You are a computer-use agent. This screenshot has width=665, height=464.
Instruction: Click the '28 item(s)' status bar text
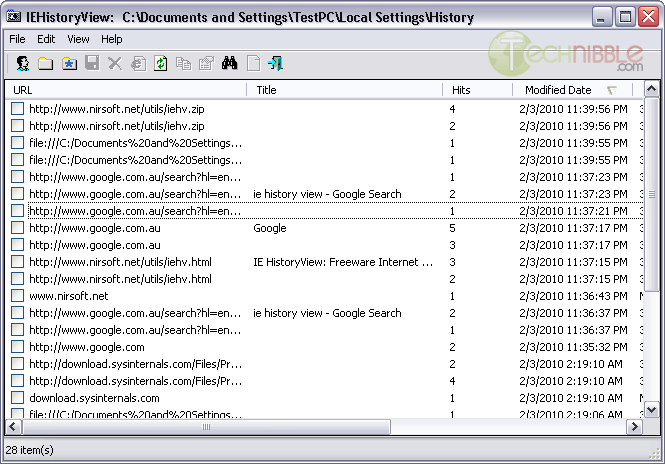(30, 450)
